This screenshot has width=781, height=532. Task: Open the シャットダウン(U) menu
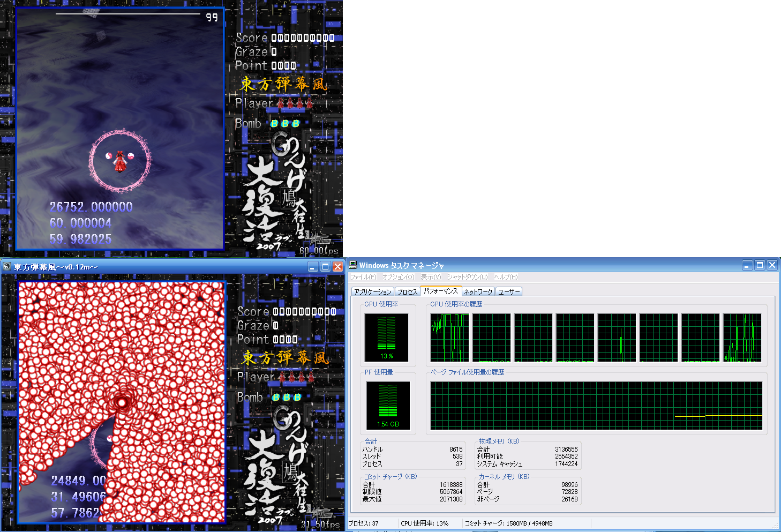(467, 277)
